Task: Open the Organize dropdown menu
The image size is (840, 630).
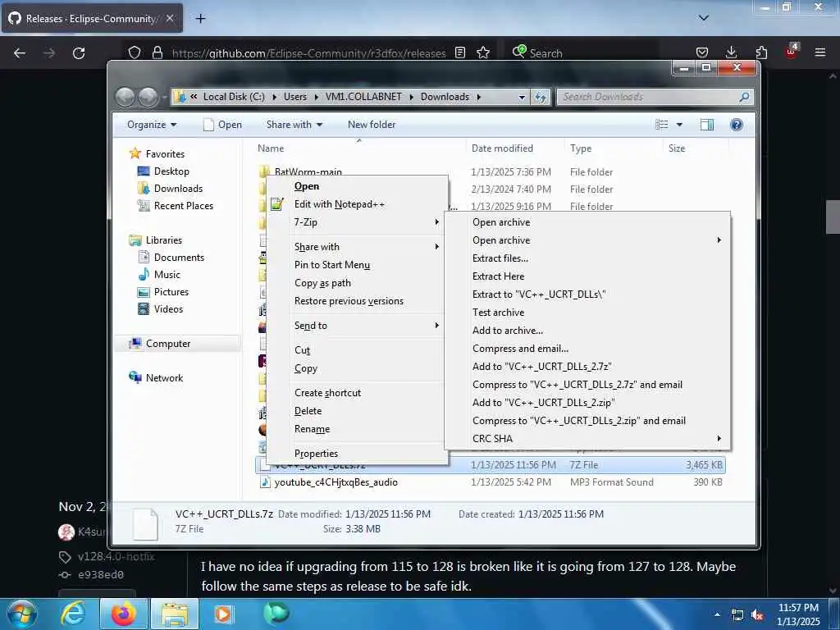Action: (152, 125)
